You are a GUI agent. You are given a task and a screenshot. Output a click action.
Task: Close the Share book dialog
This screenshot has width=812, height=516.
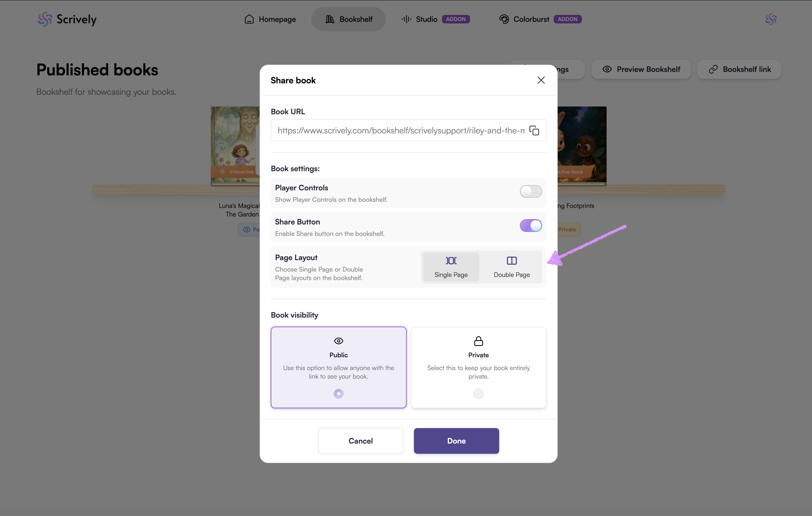(541, 80)
